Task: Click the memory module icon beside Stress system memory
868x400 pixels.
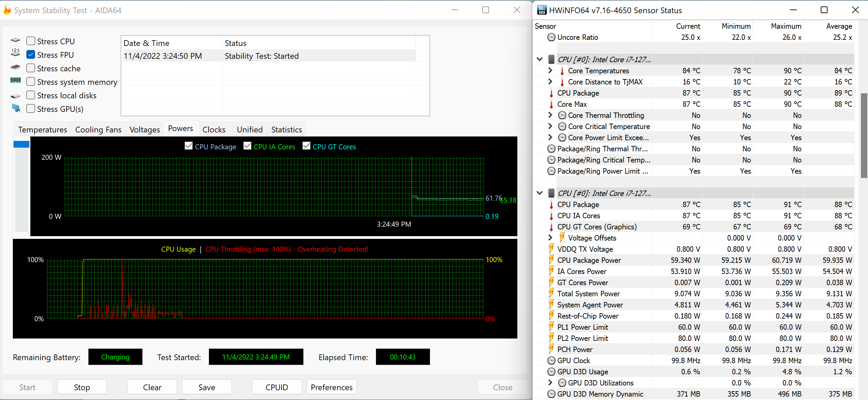Action: [16, 80]
